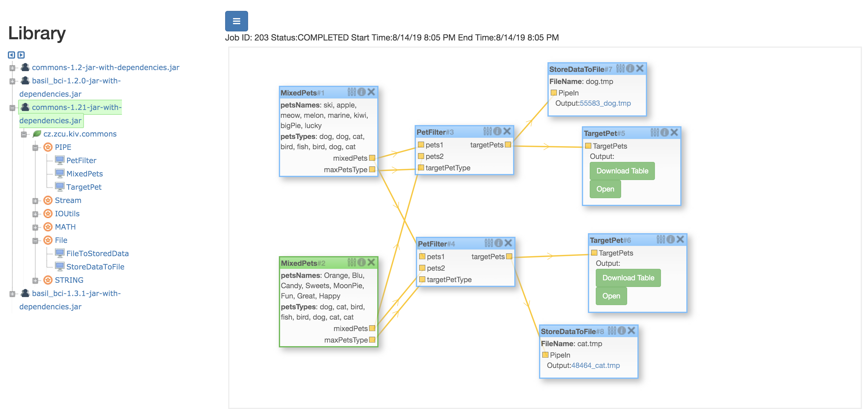Viewport: 868px width, 409px height.
Task: Remove the StoreDataToFile#7 block with X
Action: coord(640,69)
